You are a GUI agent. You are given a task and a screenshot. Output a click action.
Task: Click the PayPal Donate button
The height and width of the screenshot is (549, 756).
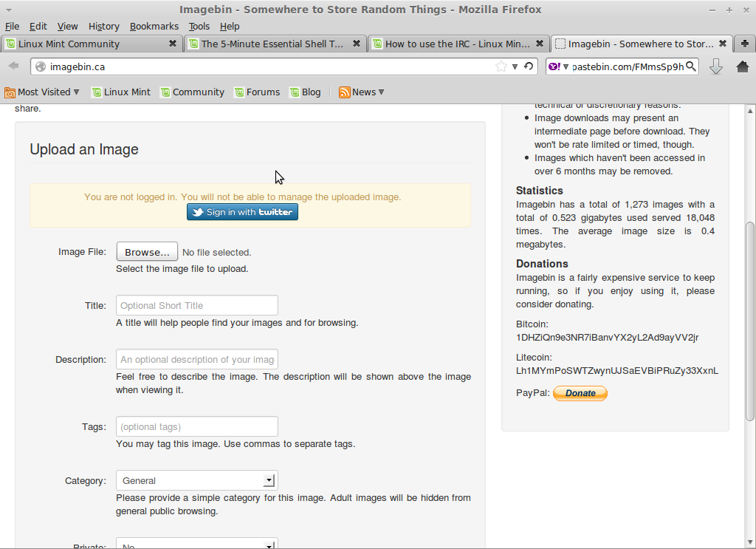(580, 393)
